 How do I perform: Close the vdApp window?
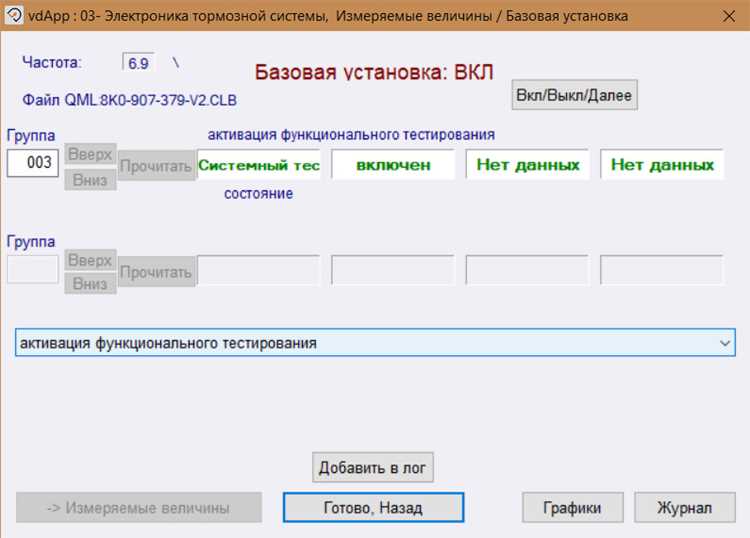(729, 16)
